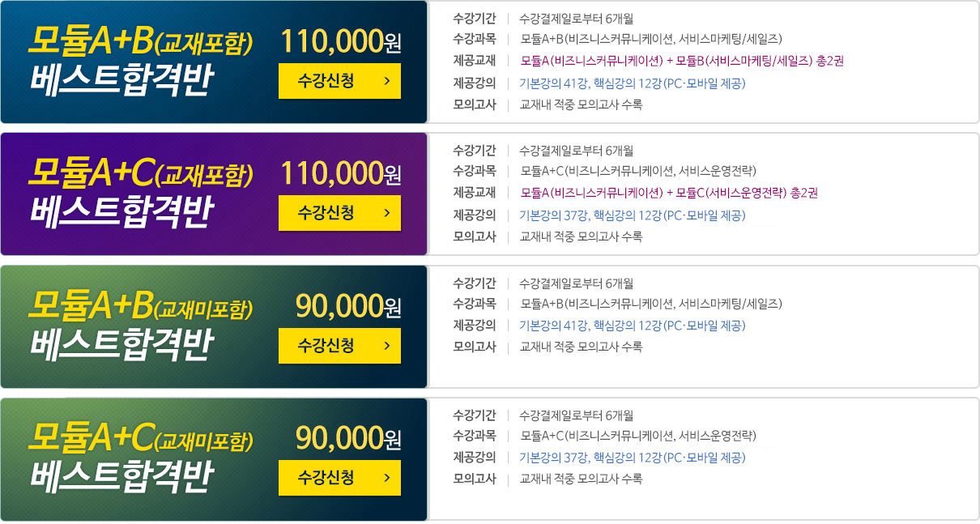Viewport: 980px width, 524px height.
Task: Open the 기본강의 41강 link in first course details
Action: tap(633, 83)
